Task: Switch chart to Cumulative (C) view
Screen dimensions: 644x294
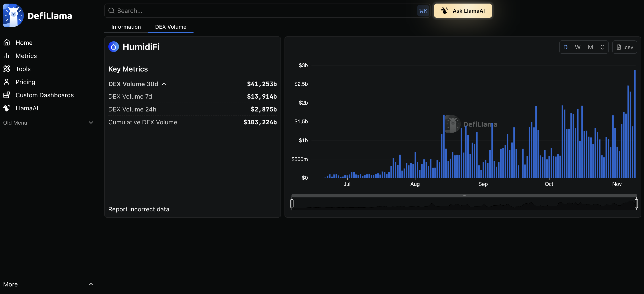Action: pos(602,47)
